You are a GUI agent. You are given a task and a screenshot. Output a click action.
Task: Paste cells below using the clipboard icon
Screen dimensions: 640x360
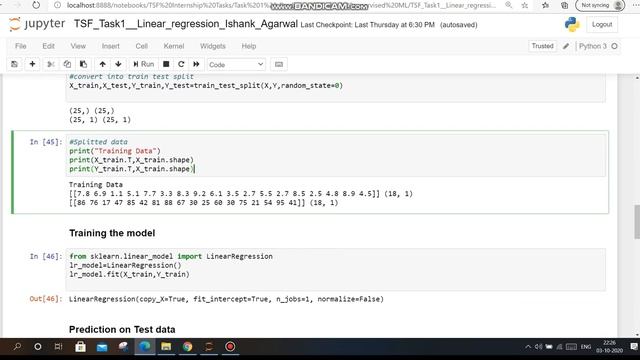pos(83,64)
